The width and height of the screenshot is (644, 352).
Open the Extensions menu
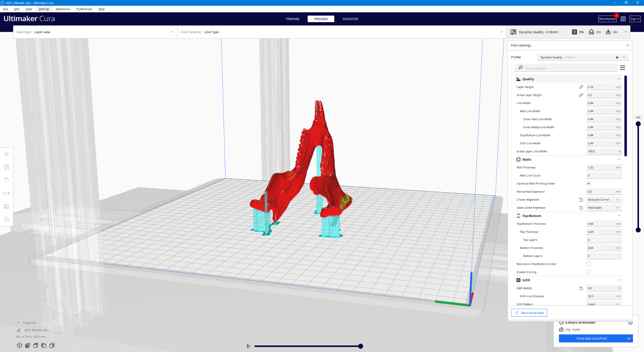(x=63, y=9)
